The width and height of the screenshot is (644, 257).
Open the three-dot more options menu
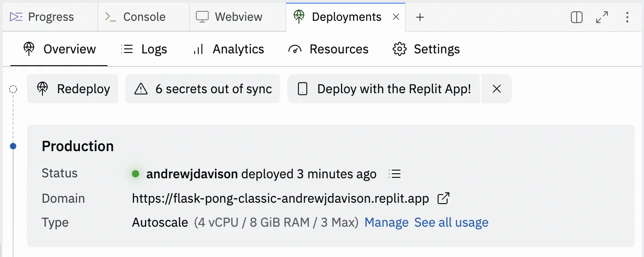[627, 17]
